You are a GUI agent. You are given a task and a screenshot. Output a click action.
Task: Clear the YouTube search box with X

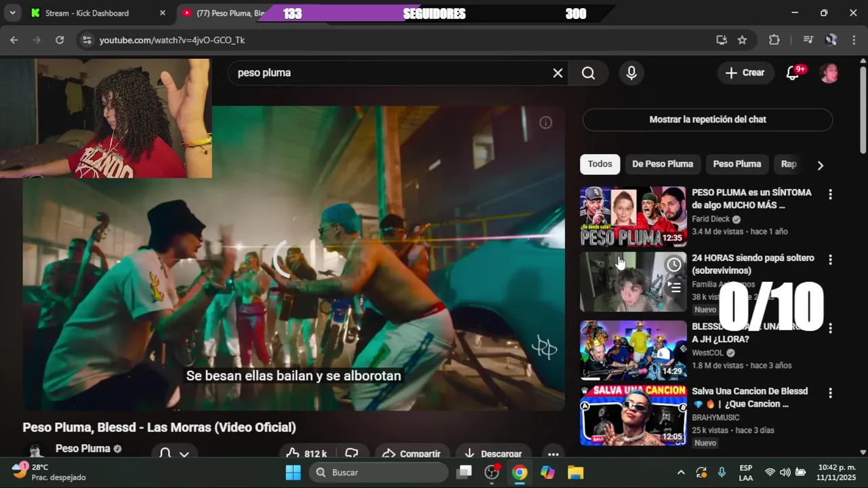coord(557,73)
